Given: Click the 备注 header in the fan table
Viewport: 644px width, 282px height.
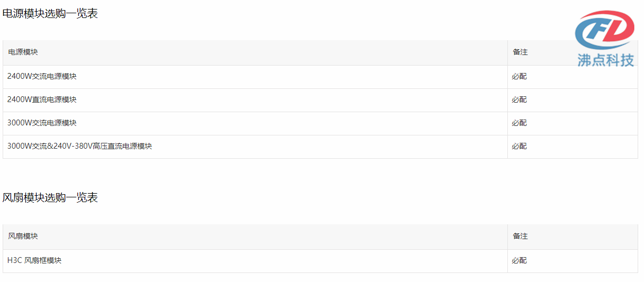Looking at the screenshot, I should (520, 236).
